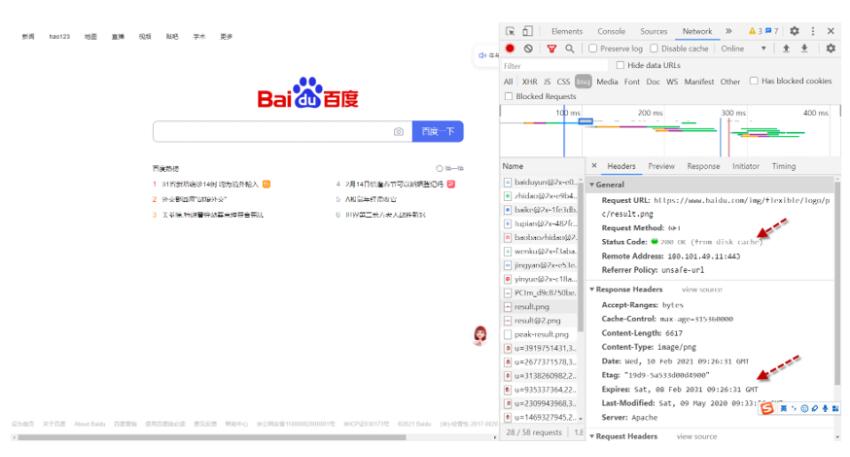Image resolution: width=850 pixels, height=457 pixels.
Task: Open DevTools settings gear
Action: 794,31
